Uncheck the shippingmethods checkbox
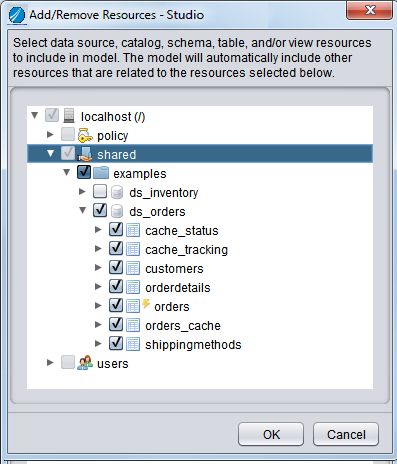 116,343
